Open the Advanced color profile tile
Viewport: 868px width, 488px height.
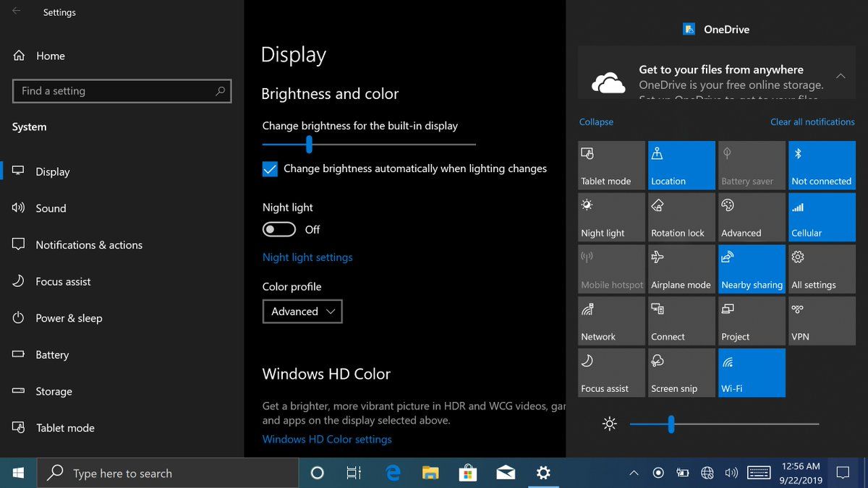click(x=752, y=218)
